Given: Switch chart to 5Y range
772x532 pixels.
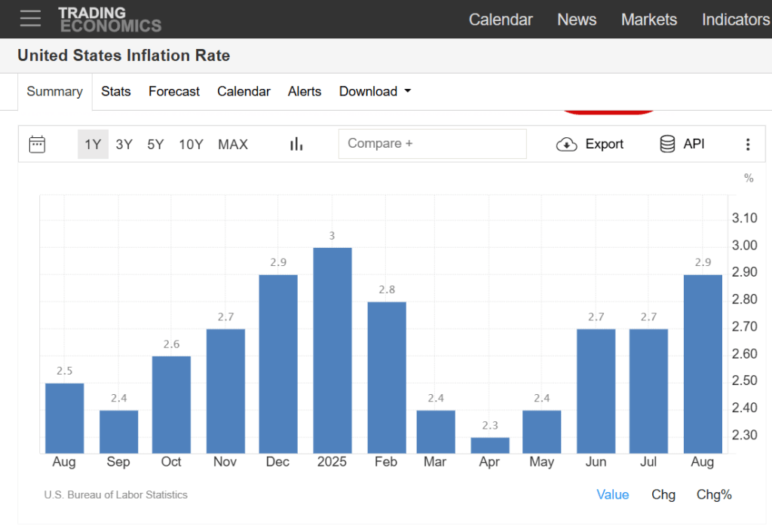Looking at the screenshot, I should pyautogui.click(x=155, y=144).
